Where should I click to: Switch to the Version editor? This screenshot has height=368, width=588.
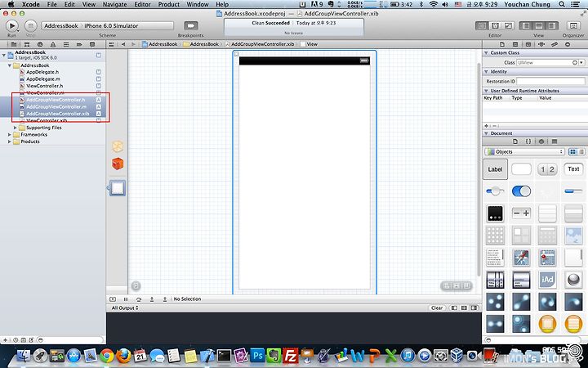tap(508, 25)
